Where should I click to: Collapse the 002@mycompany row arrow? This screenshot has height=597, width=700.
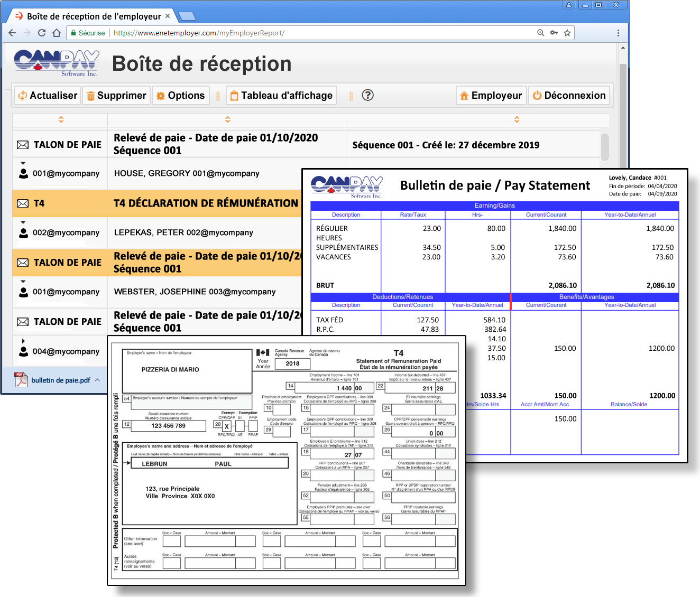(x=23, y=222)
